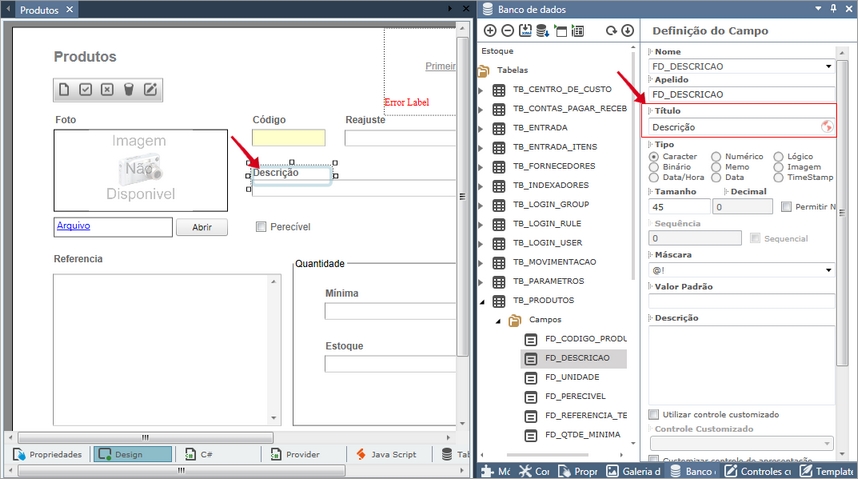Click the Abrir button
The height and width of the screenshot is (479, 858).
[x=202, y=227]
